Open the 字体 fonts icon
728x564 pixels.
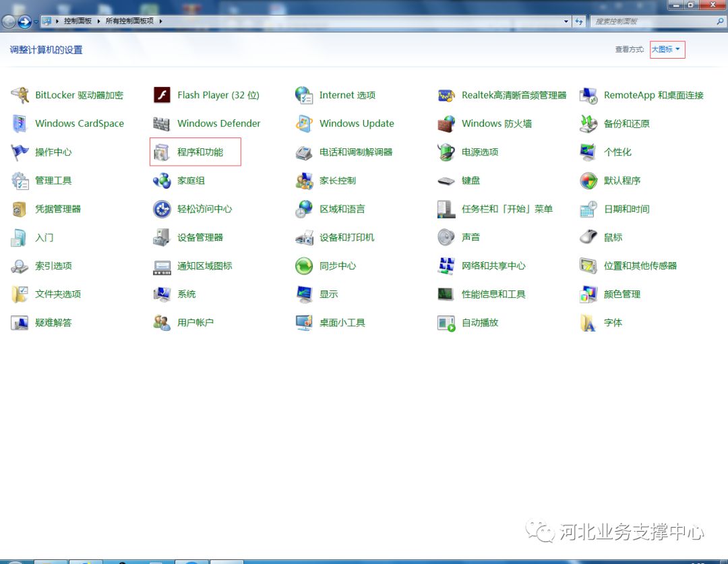click(588, 323)
